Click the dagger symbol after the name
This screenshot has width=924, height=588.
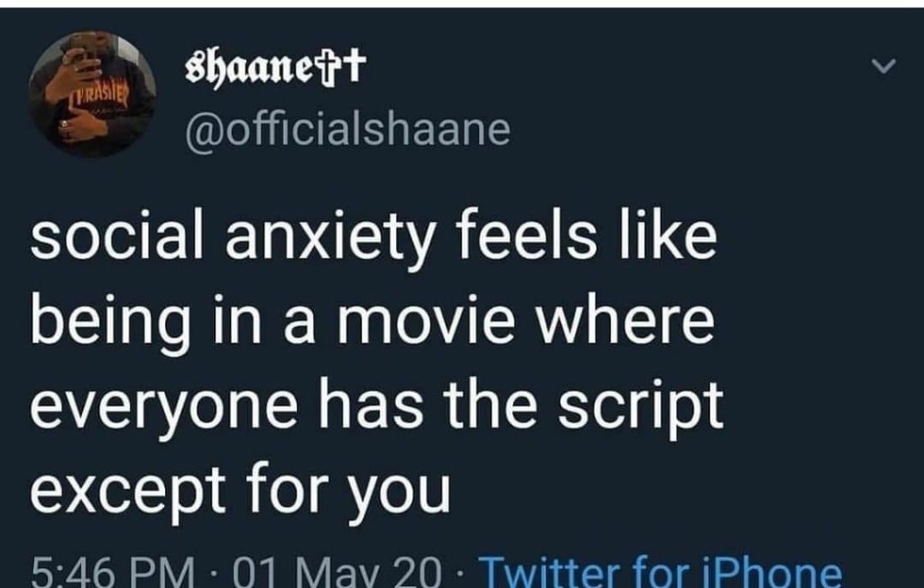(355, 62)
